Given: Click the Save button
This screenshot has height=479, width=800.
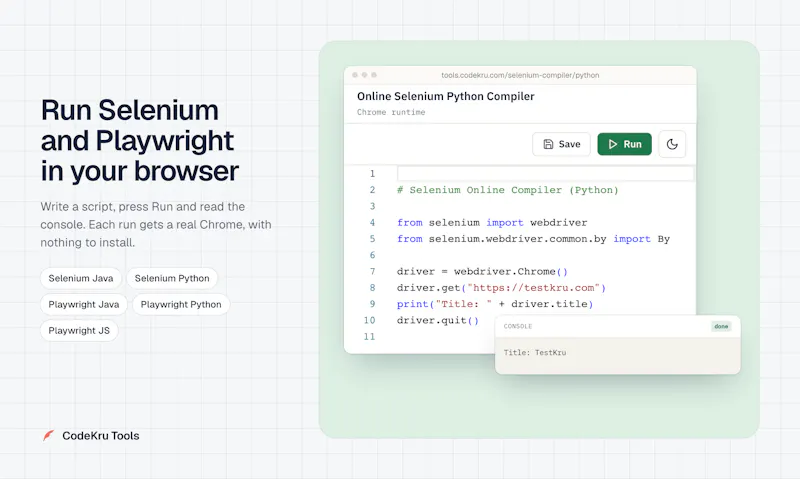Looking at the screenshot, I should [x=561, y=144].
